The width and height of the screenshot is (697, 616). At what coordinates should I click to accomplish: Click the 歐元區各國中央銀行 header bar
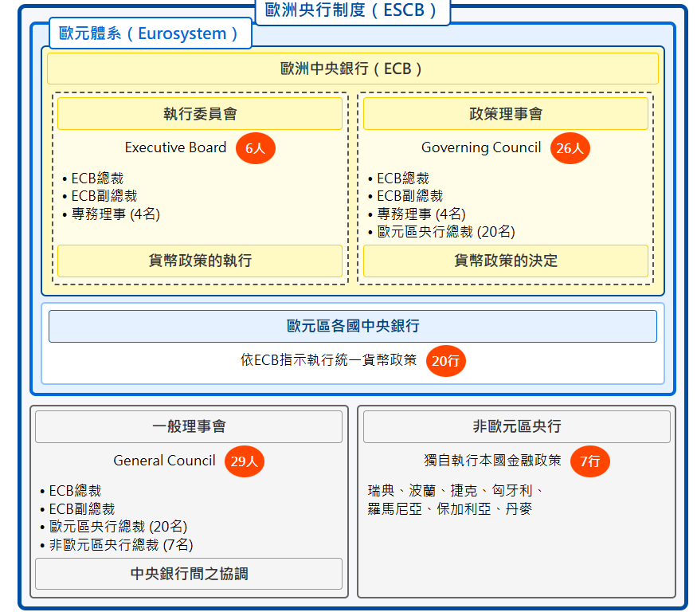[353, 326]
